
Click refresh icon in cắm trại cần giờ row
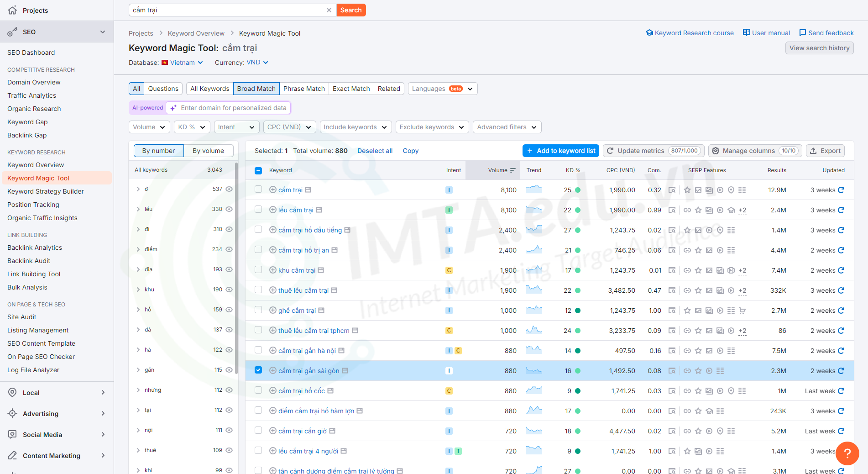(841, 431)
